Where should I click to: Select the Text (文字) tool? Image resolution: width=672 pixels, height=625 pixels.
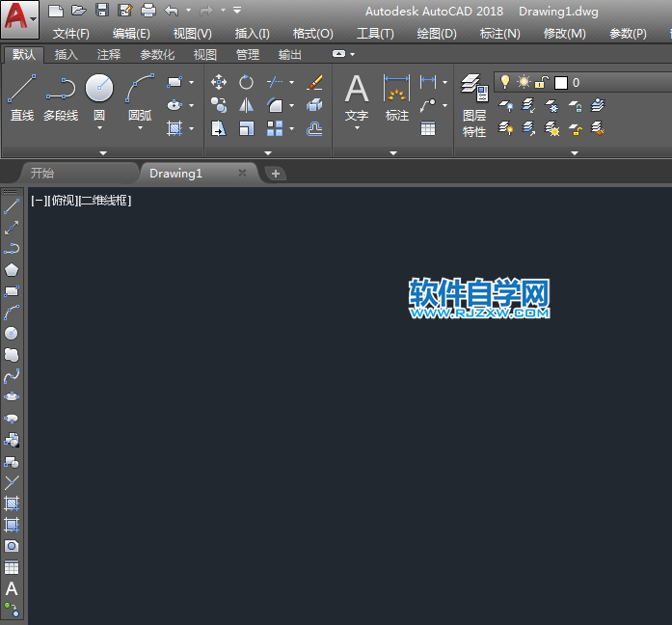(x=357, y=98)
